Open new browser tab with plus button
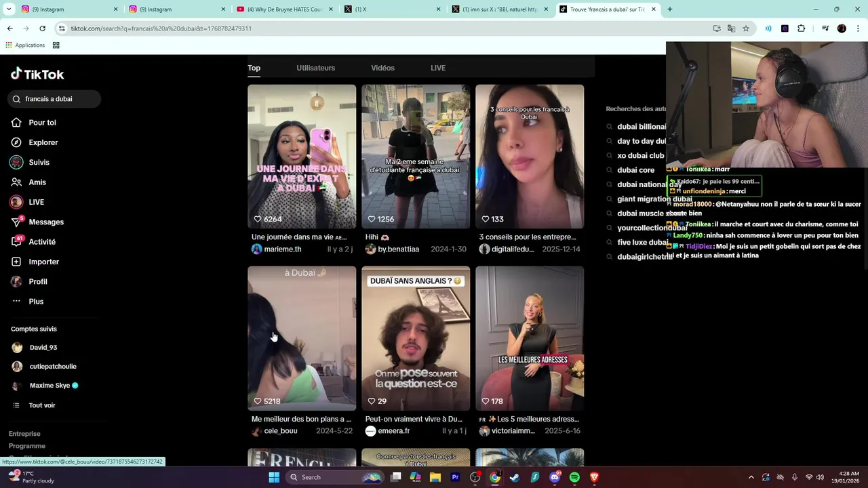The width and height of the screenshot is (868, 488). click(x=669, y=9)
